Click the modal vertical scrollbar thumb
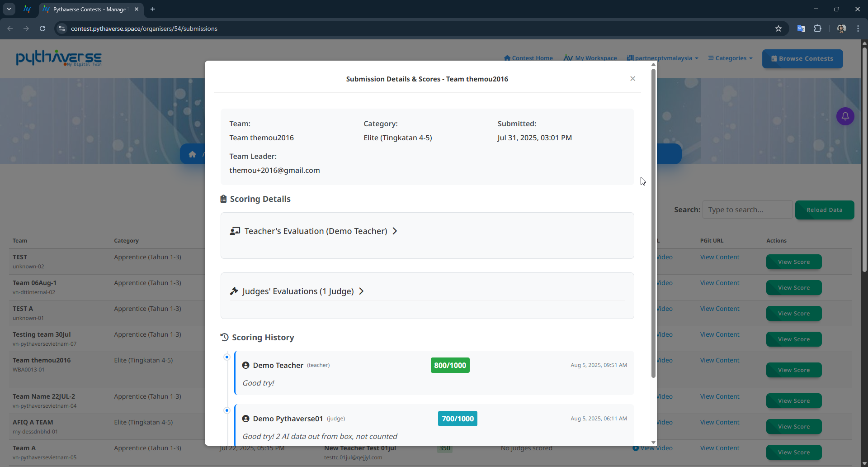The image size is (868, 467). (653, 223)
